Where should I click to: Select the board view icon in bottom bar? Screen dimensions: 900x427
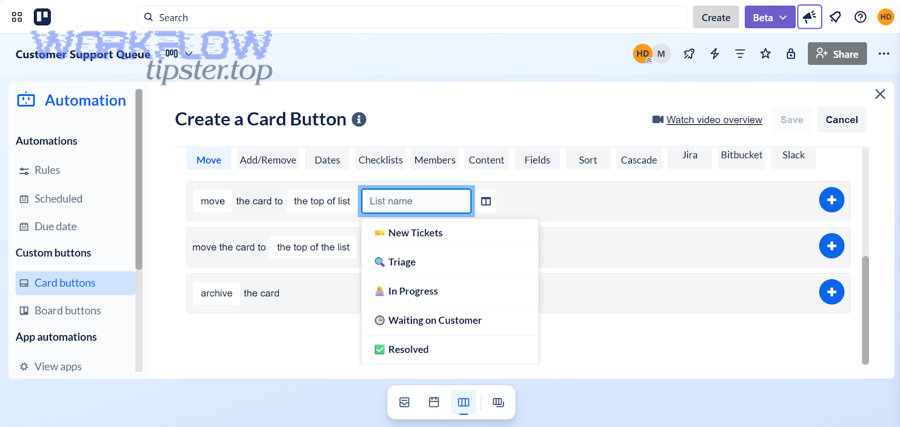point(463,402)
